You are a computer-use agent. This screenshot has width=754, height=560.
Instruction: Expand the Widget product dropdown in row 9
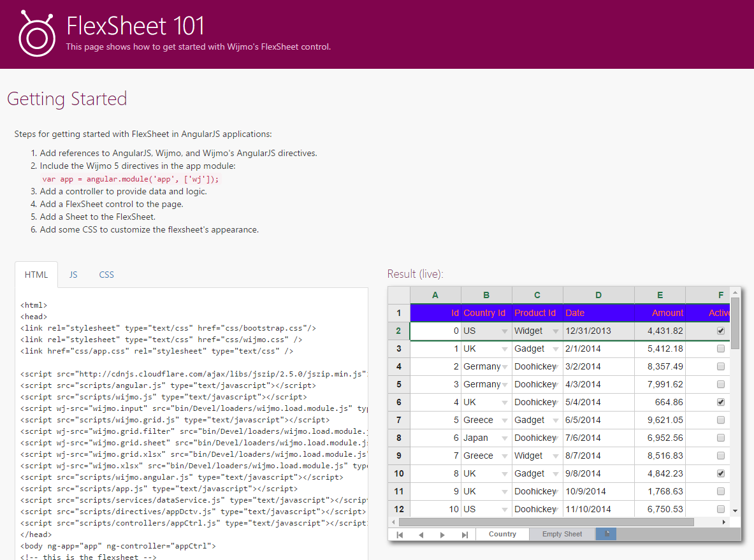tap(555, 456)
